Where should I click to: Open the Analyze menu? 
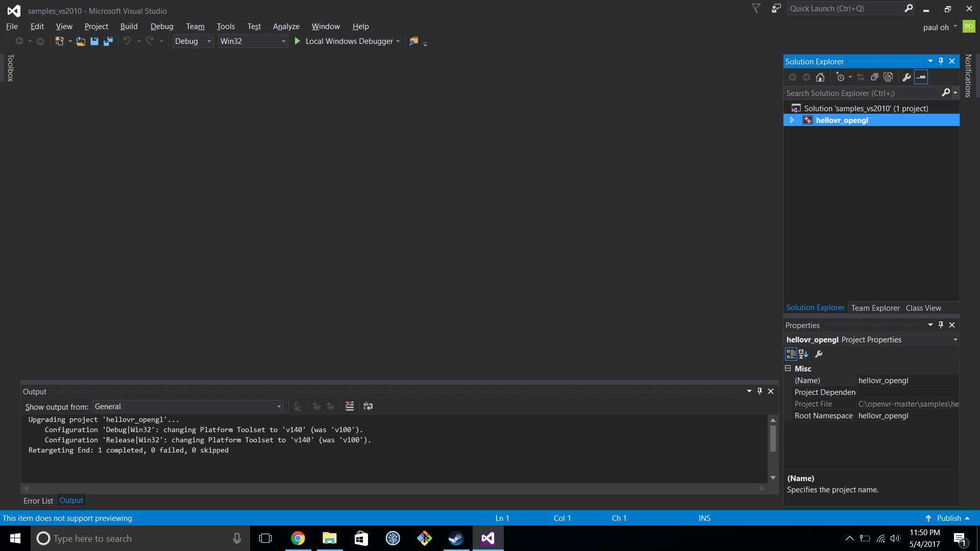(286, 26)
